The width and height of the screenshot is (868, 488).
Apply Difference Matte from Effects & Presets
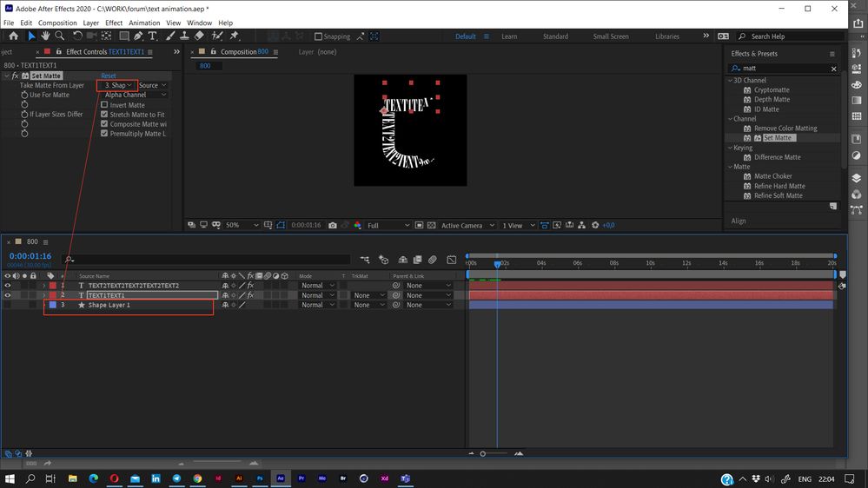tap(777, 157)
